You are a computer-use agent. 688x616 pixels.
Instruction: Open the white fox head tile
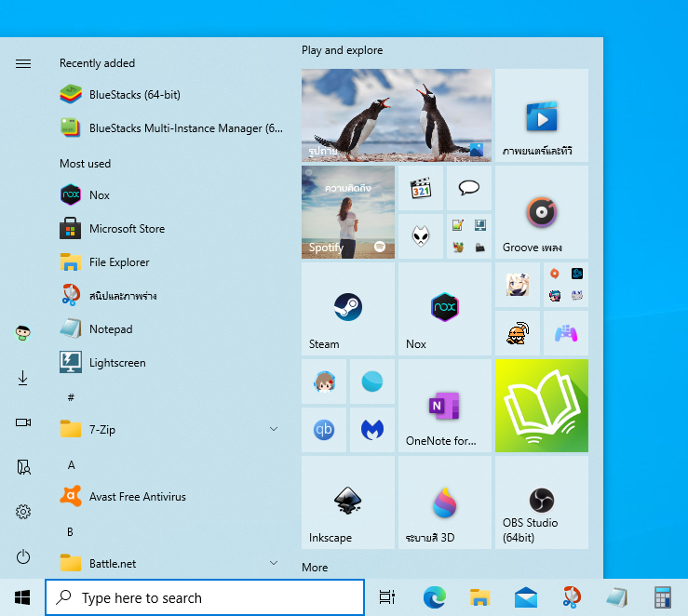coord(421,236)
